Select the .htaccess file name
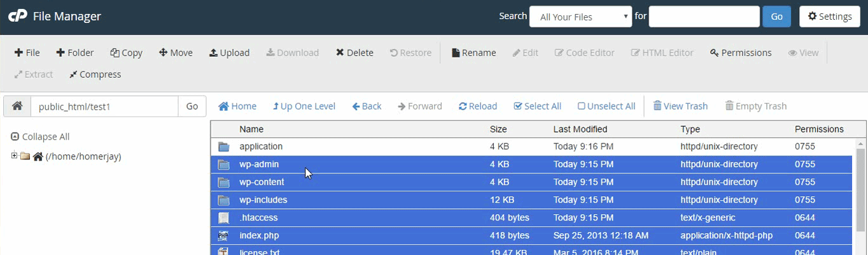The width and height of the screenshot is (868, 255). click(258, 218)
